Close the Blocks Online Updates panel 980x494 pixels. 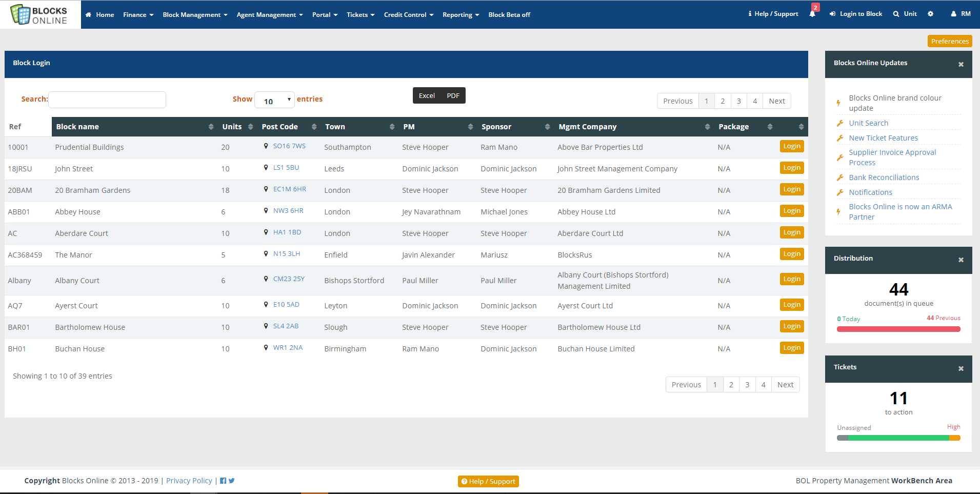click(x=961, y=65)
